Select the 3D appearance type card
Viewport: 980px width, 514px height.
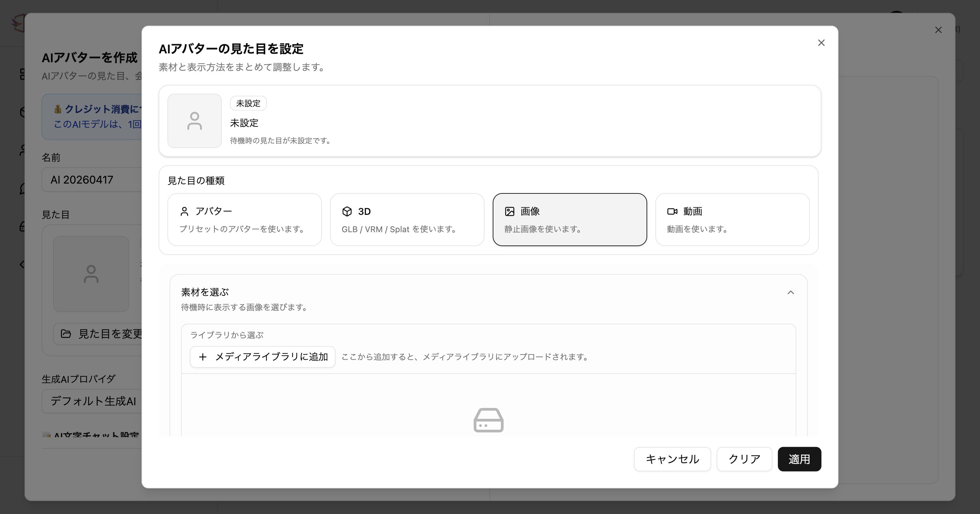pos(407,219)
